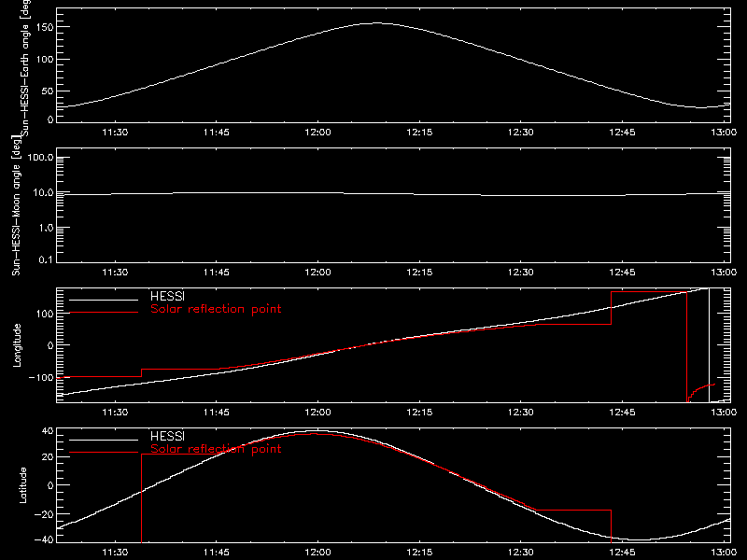Click red Solar reflection point label in Latitude panel
Image resolution: width=747 pixels, height=560 pixels.
click(x=216, y=449)
